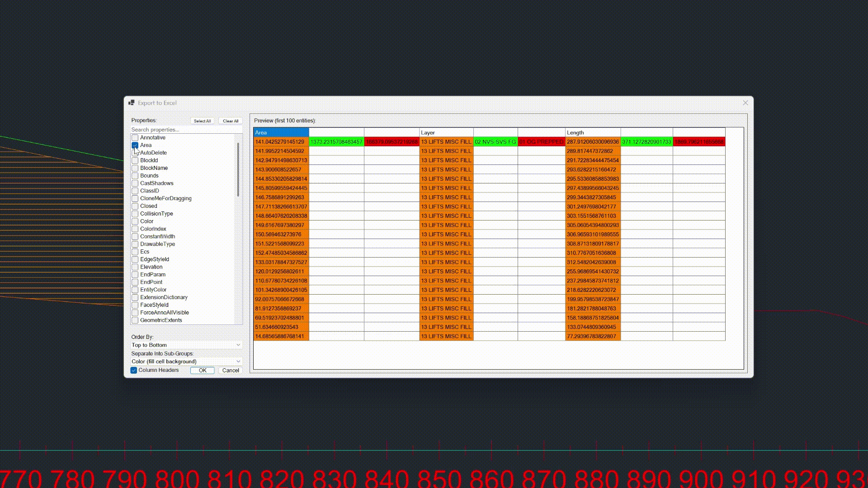Enable the CastShadows property
868x488 pixels.
135,183
